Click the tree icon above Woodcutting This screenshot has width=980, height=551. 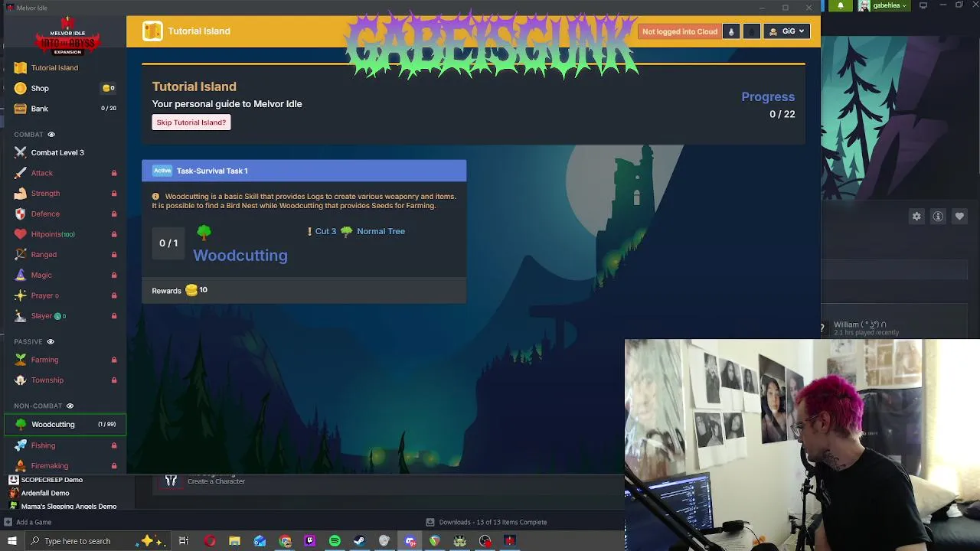pyautogui.click(x=204, y=231)
